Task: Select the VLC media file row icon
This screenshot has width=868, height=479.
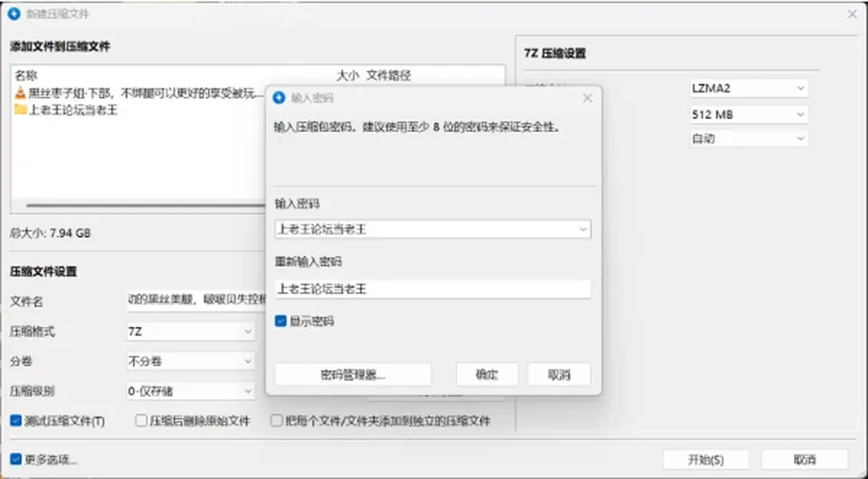Action: tap(20, 93)
